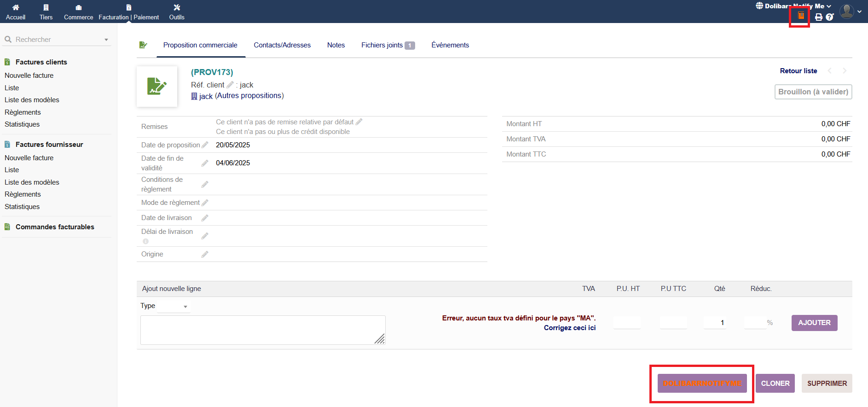
Task: Edit Réf. client using pencil icon
Action: (x=230, y=85)
